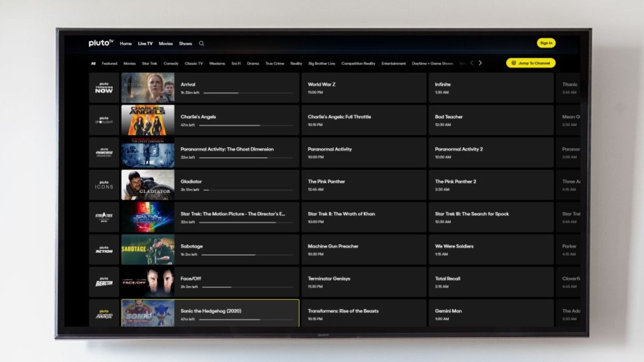
Task: Select Terminator Genisys listing
Action: pyautogui.click(x=364, y=282)
